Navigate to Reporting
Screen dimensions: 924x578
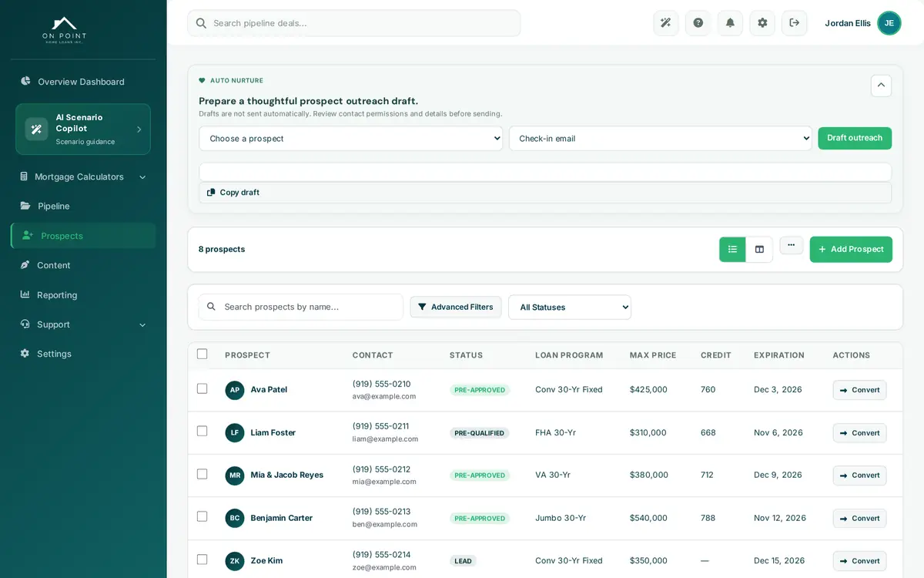[x=83, y=295]
